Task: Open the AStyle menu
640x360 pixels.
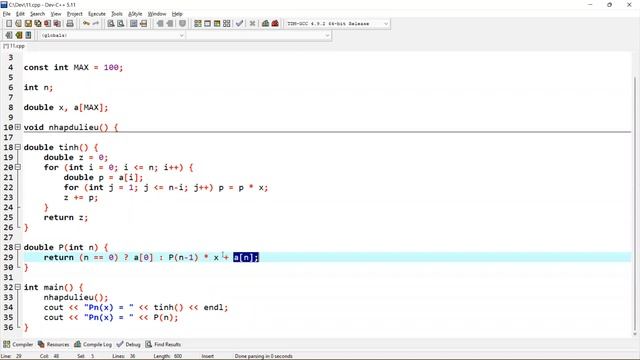Action: 135,14
